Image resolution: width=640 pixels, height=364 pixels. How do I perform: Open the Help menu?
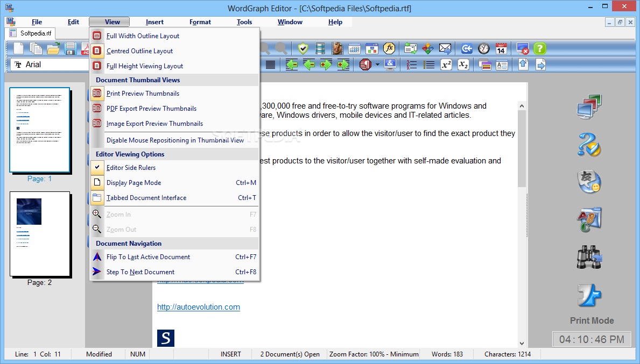tap(335, 22)
